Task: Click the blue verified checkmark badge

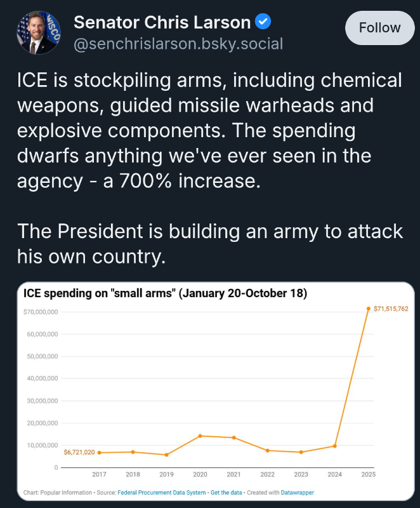Action: tap(263, 22)
